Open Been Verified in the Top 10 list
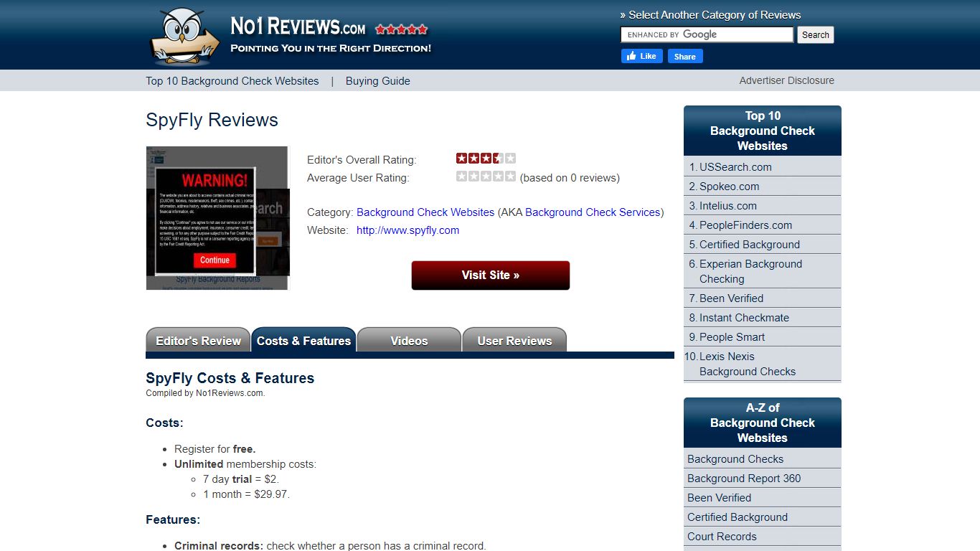This screenshot has height=551, width=980. pos(731,298)
